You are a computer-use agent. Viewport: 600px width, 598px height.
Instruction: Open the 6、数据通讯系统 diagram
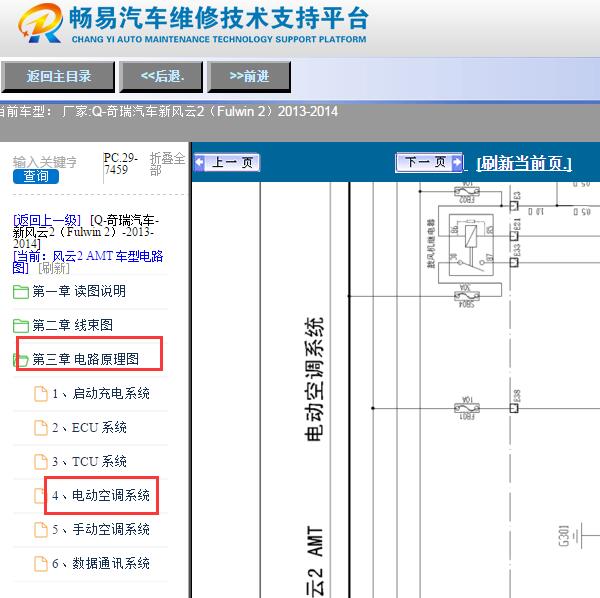pos(101,564)
